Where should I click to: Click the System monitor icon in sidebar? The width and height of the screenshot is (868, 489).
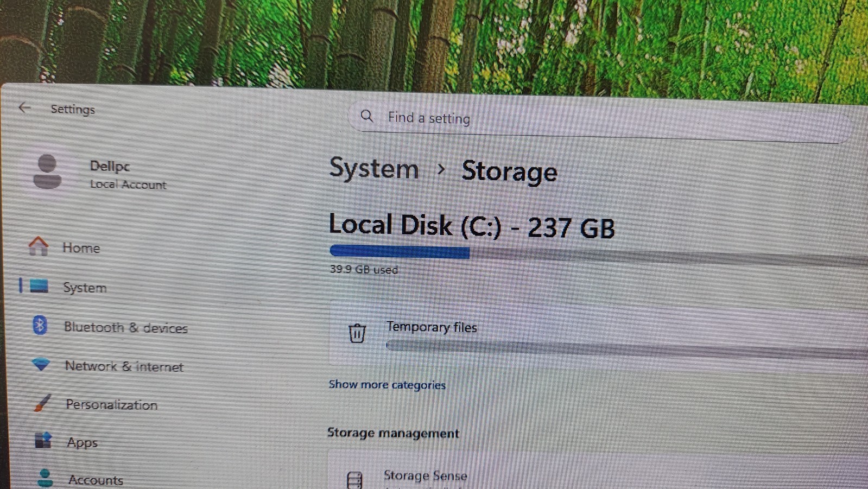click(x=39, y=285)
